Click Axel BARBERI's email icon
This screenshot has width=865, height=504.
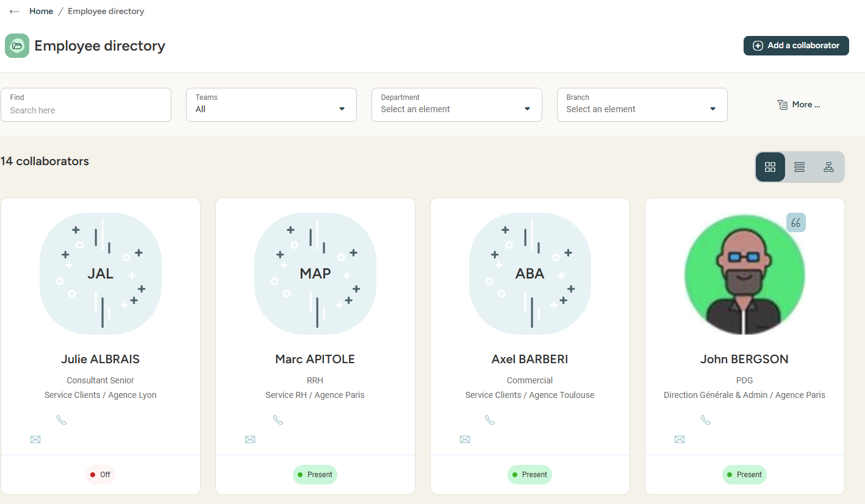[465, 439]
